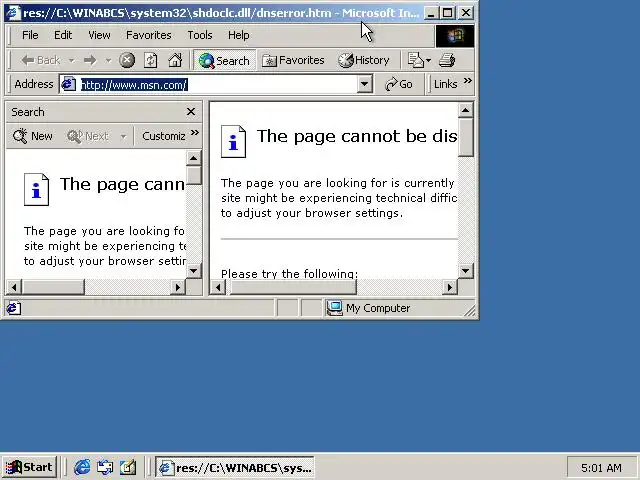The height and width of the screenshot is (480, 640).
Task: Click the page icon in Address bar
Action: [x=68, y=84]
